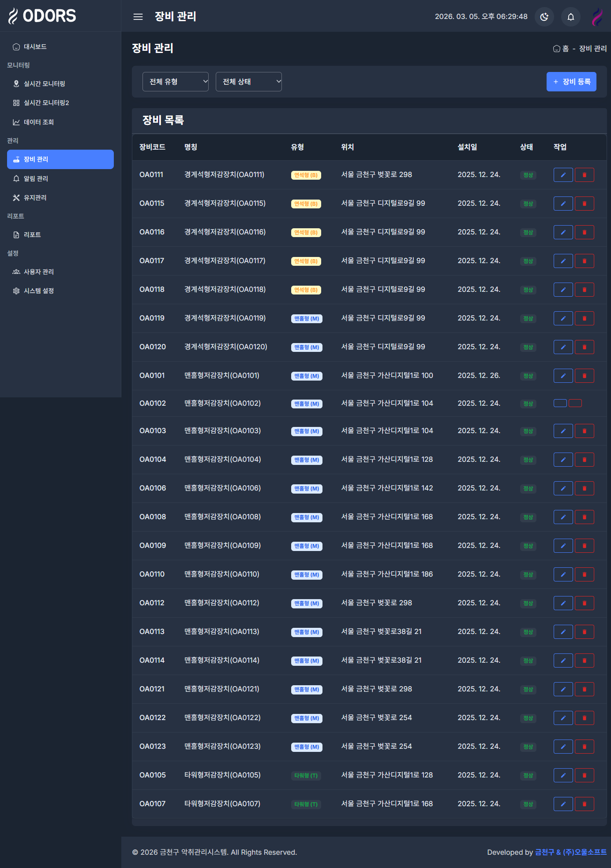Click the ODORS logo in the sidebar
This screenshot has width=611, height=868.
tap(42, 16)
